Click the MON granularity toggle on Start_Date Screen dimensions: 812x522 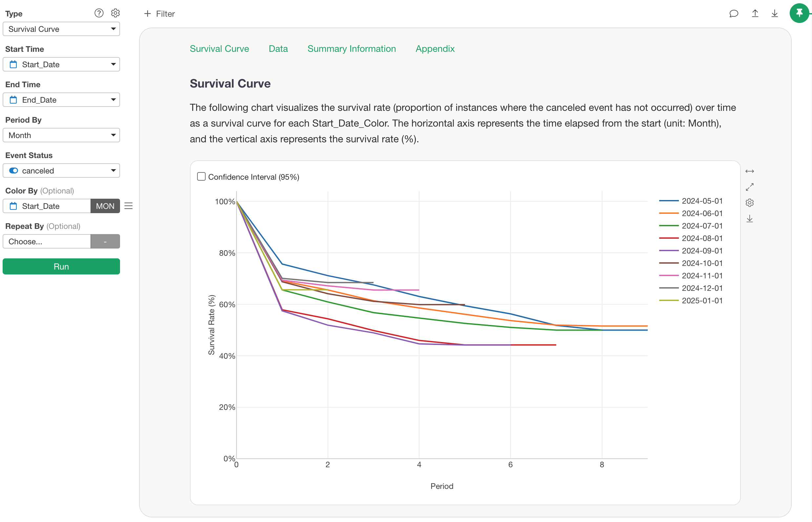coord(105,206)
